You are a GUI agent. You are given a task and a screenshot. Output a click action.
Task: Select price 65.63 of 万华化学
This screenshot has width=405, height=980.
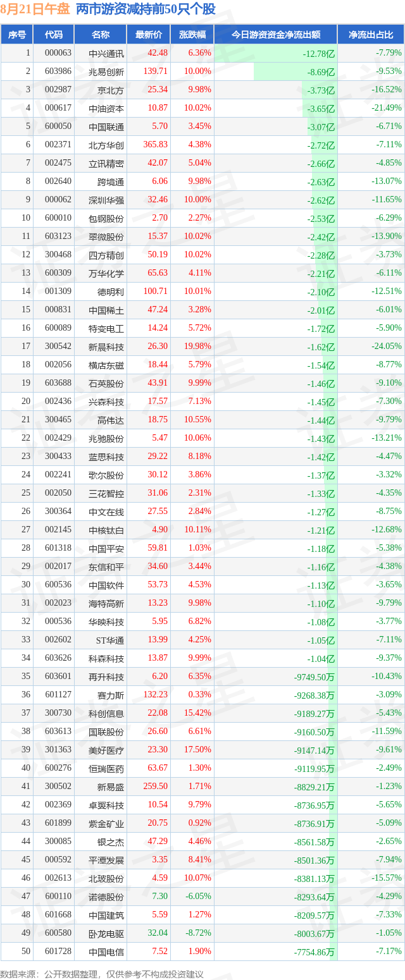pos(158,273)
